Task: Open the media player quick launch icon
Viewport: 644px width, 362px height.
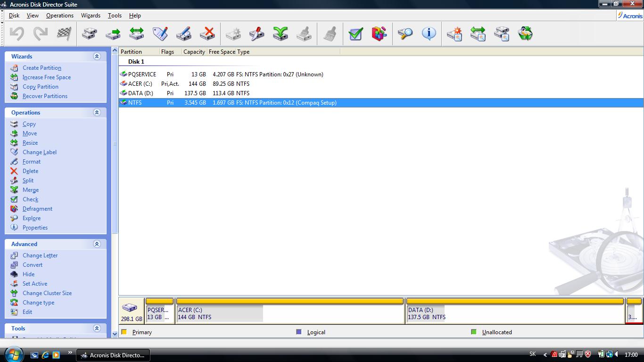Action: [x=56, y=355]
